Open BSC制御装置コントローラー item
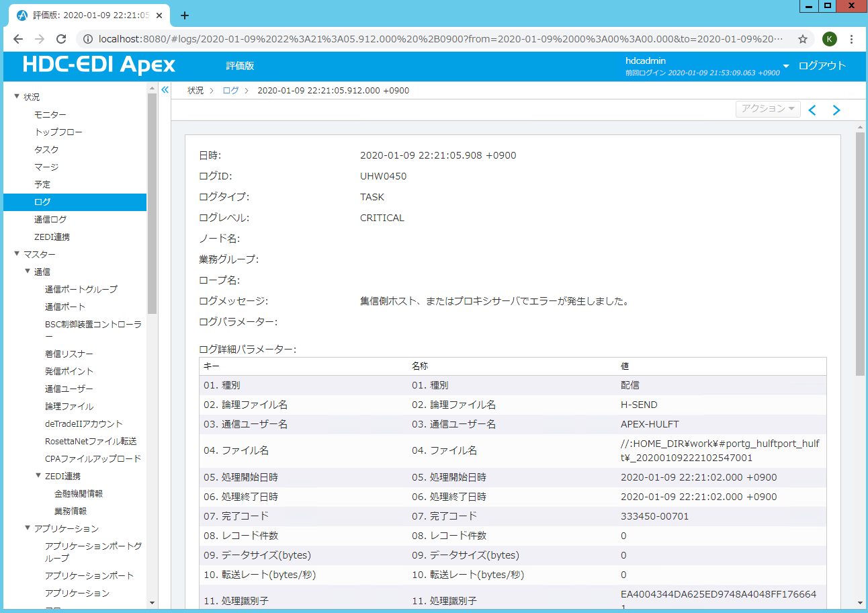The image size is (868, 613). pos(93,330)
